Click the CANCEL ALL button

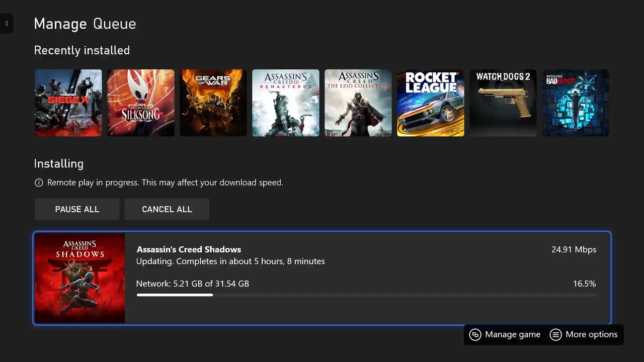pyautogui.click(x=167, y=209)
